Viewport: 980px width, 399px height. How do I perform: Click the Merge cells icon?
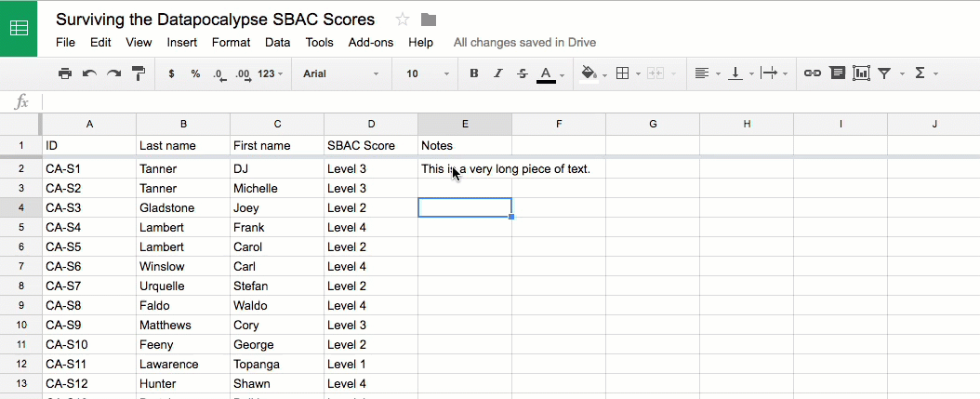coord(655,73)
